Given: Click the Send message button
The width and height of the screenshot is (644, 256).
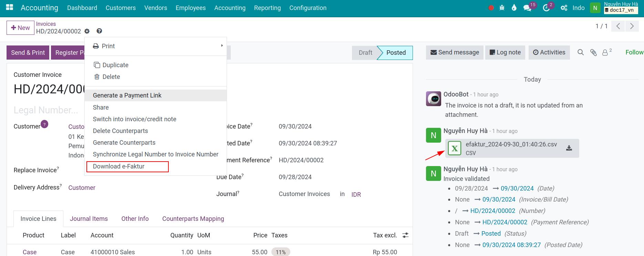Looking at the screenshot, I should (x=455, y=52).
